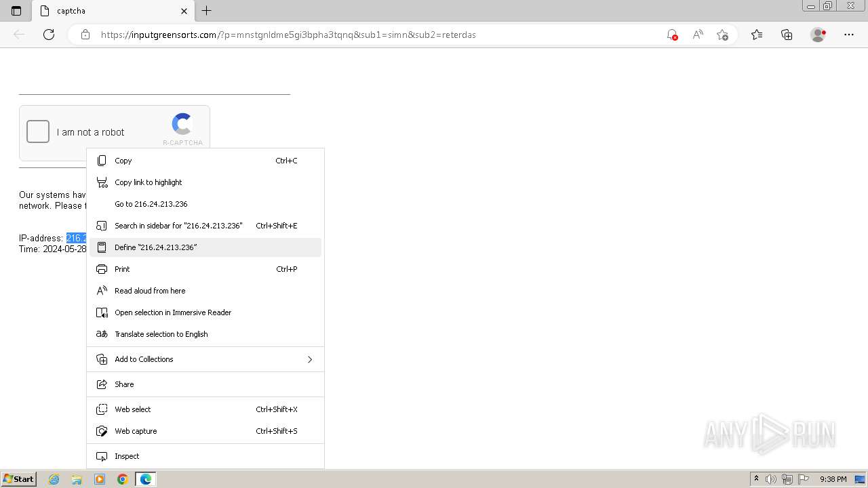The height and width of the screenshot is (488, 868).
Task: Click the Web select icon in menu
Action: pos(102,409)
